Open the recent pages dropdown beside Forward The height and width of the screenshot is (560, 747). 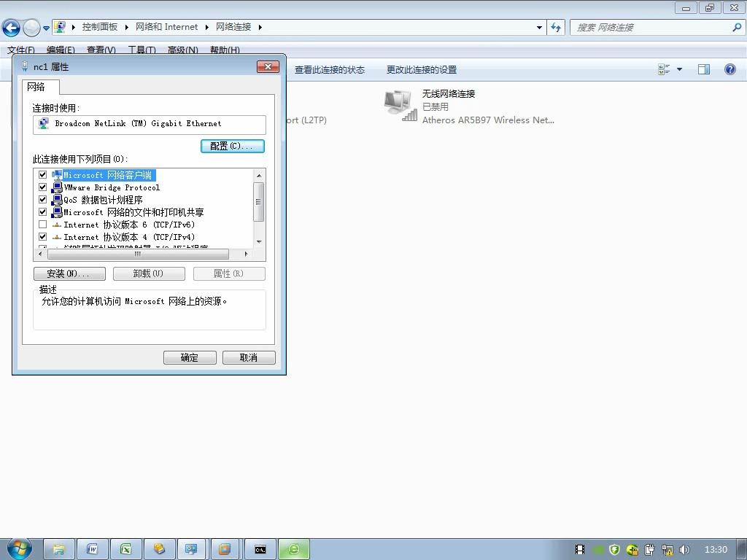pyautogui.click(x=46, y=28)
